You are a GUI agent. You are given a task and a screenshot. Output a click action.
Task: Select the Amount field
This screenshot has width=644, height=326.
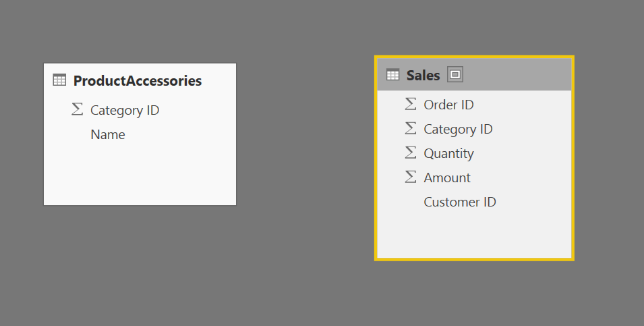click(x=474, y=178)
